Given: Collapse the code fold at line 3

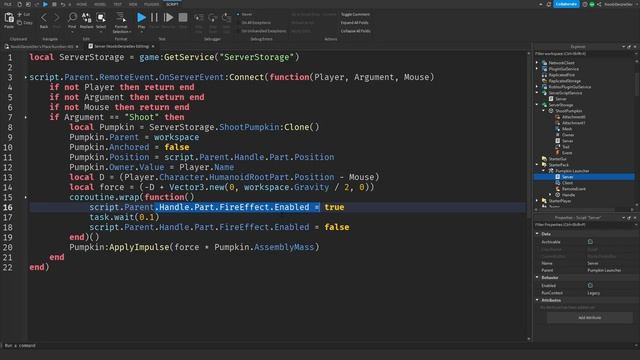Looking at the screenshot, I should click(x=26, y=77).
